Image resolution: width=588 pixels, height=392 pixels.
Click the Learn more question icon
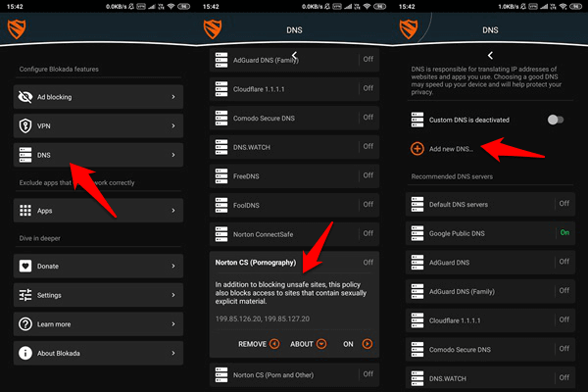25,324
